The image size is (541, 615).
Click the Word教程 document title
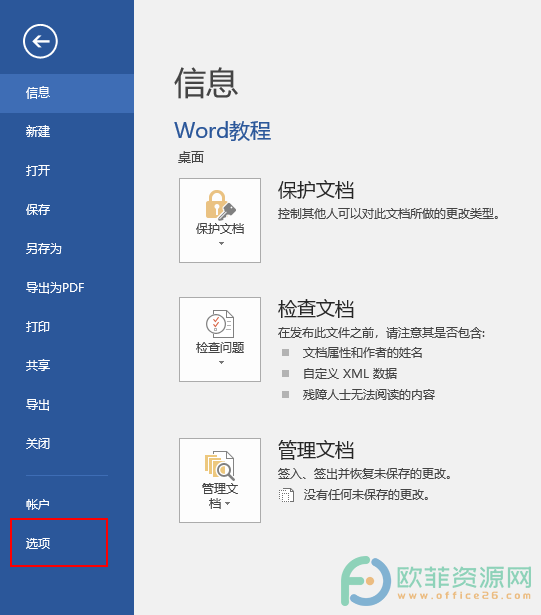pos(222,131)
